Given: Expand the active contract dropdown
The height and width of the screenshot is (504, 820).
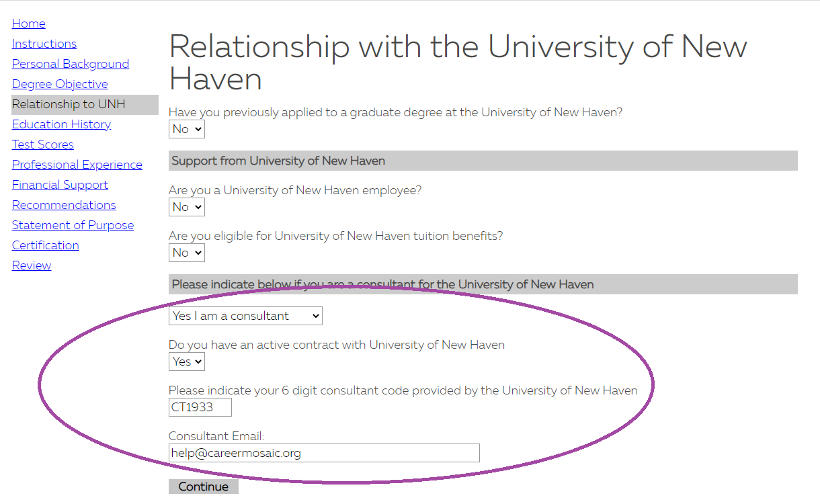Looking at the screenshot, I should (x=187, y=362).
